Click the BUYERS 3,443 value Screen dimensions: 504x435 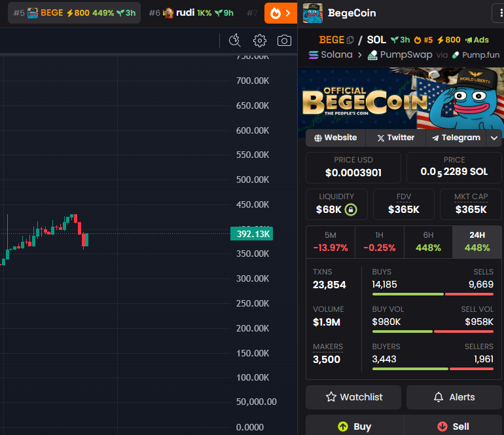click(384, 359)
